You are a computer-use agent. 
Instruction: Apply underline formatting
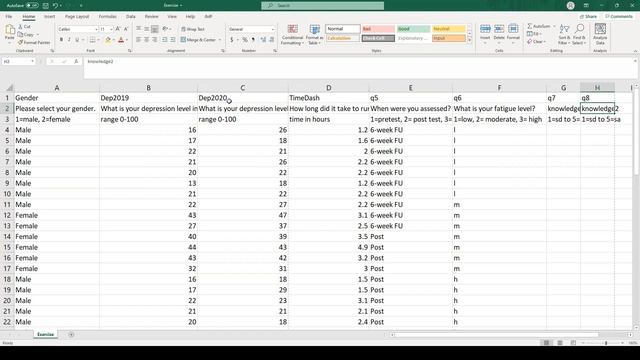click(77, 40)
